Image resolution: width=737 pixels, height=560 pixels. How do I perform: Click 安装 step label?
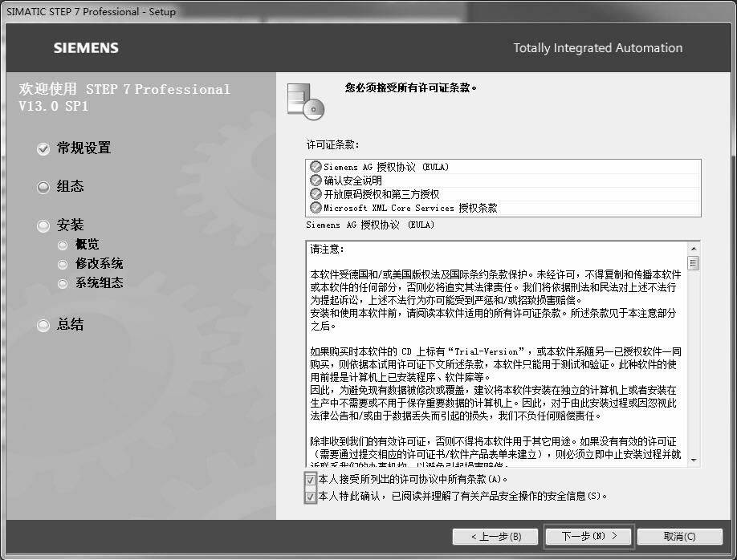pos(70,225)
